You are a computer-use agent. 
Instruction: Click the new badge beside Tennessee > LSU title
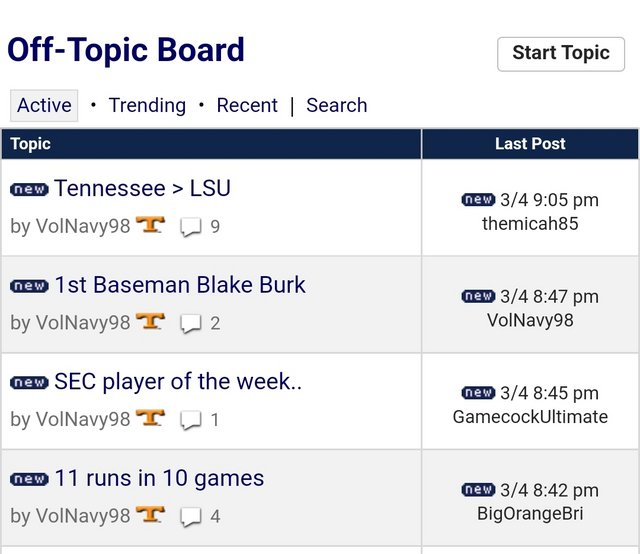pyautogui.click(x=29, y=189)
